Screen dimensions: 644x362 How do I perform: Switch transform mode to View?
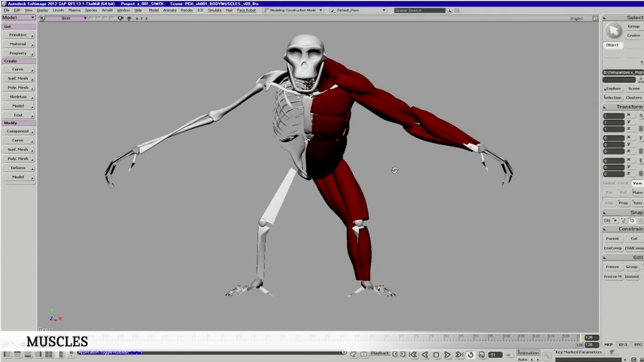[637, 183]
